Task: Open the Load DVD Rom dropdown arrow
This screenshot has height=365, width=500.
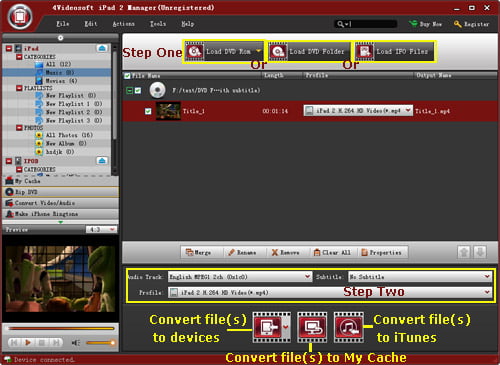Action: pos(258,51)
